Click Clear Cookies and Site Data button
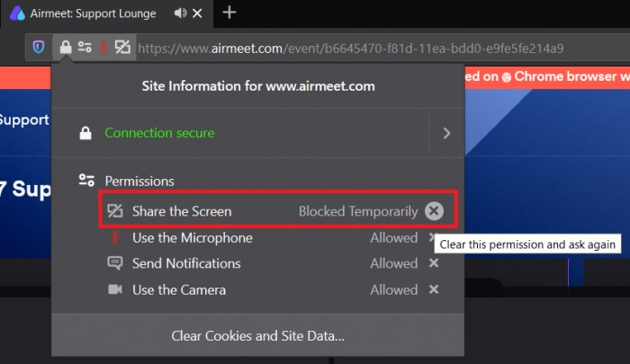The width and height of the screenshot is (630, 364). coord(257,335)
